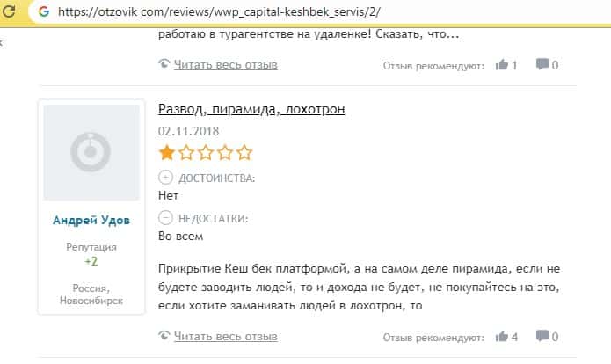Click the minus icon next to 'Недостатки'
The image size is (611, 364).
tap(165, 218)
